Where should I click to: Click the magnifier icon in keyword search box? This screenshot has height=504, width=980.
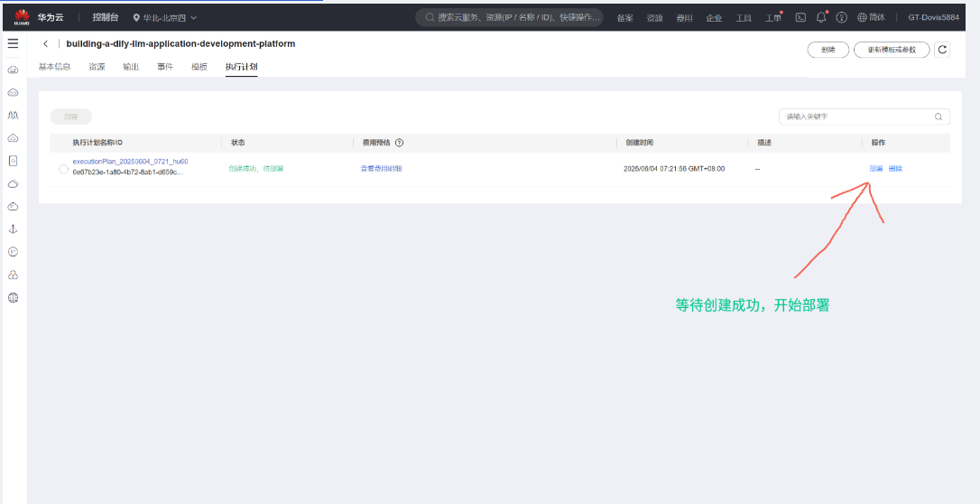coord(938,117)
